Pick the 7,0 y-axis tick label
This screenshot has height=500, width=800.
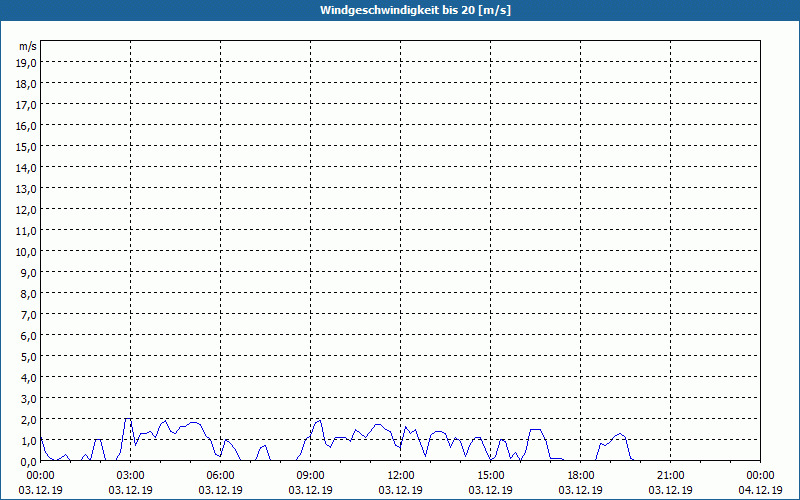[26, 315]
